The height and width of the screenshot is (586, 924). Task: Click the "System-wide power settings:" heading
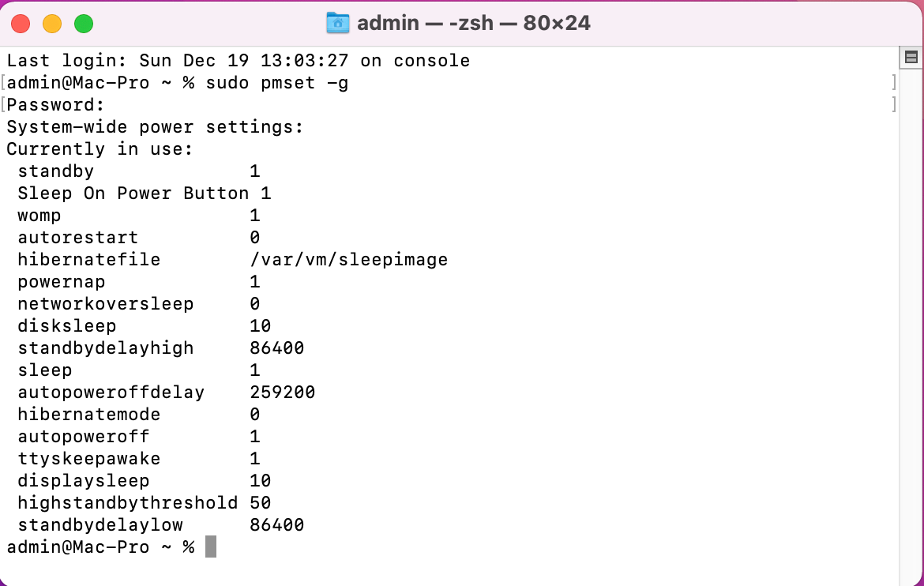pos(155,127)
